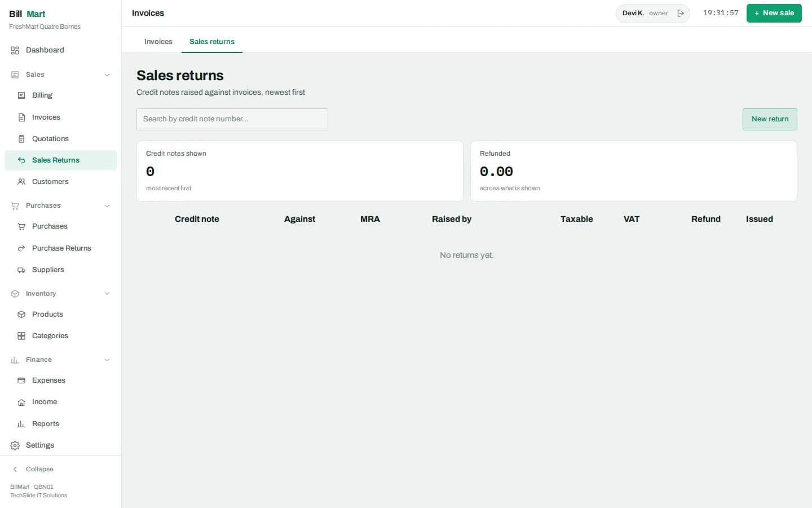Click the Inventory box icon

click(x=15, y=294)
